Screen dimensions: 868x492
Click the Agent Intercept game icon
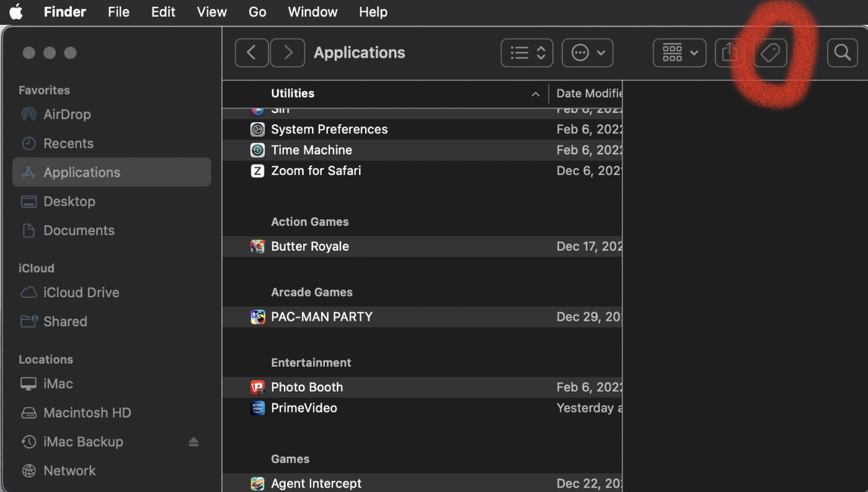click(x=257, y=483)
